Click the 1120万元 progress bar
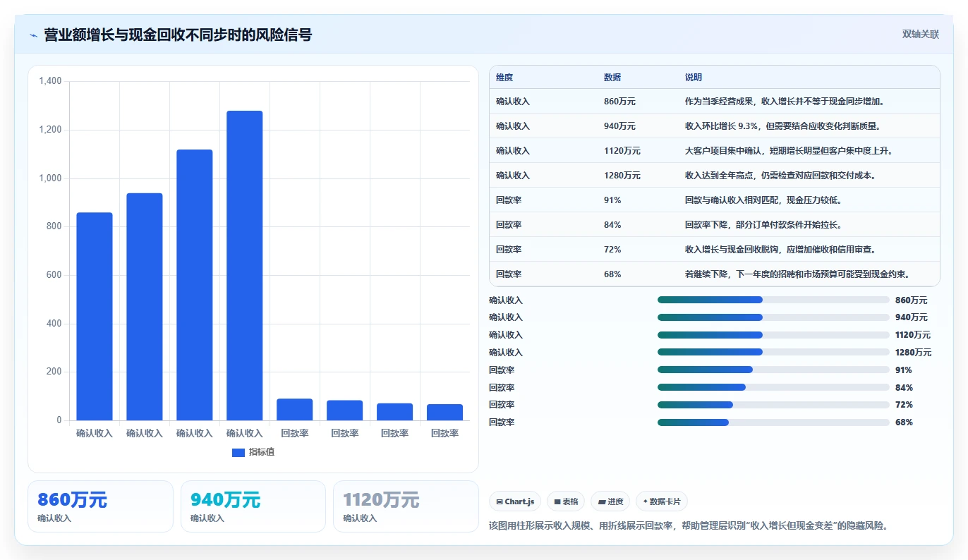This screenshot has height=560, width=968. [773, 334]
